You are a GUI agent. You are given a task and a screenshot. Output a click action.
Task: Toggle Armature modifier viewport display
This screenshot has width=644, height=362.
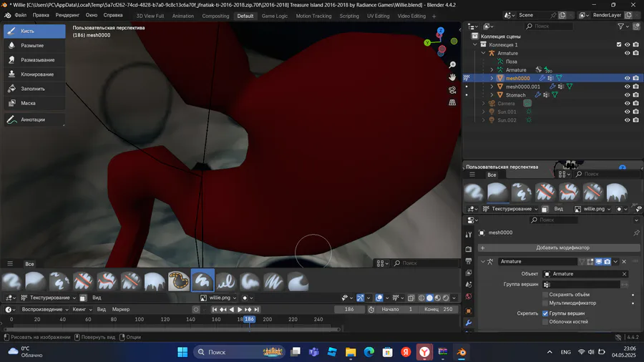(x=599, y=261)
